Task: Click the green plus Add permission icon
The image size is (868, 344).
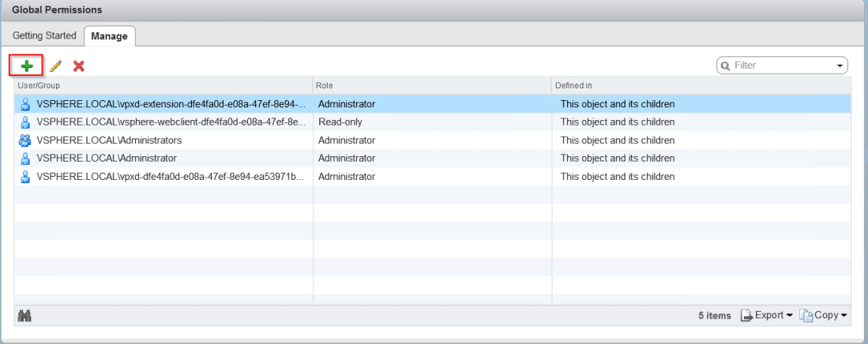Action: click(25, 65)
